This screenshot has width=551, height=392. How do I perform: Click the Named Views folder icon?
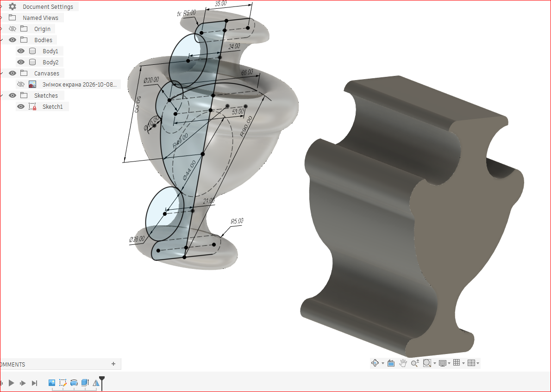pos(13,18)
